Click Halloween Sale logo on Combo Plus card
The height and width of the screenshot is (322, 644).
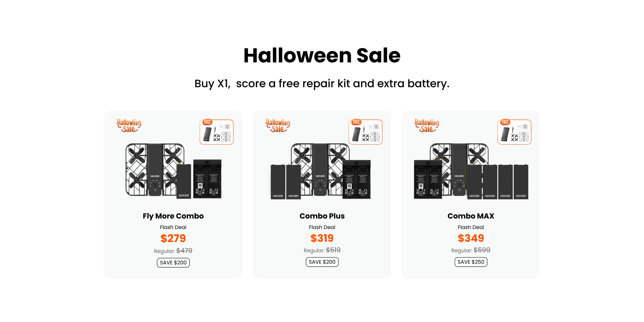click(277, 126)
